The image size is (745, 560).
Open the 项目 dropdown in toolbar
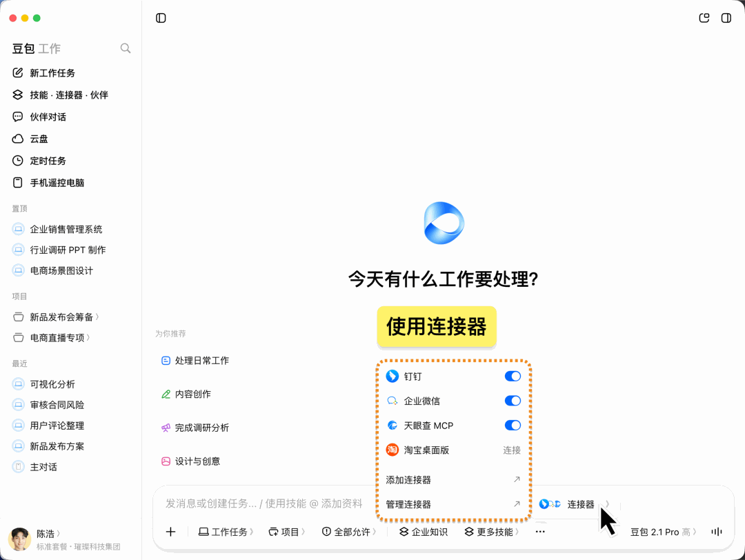286,532
